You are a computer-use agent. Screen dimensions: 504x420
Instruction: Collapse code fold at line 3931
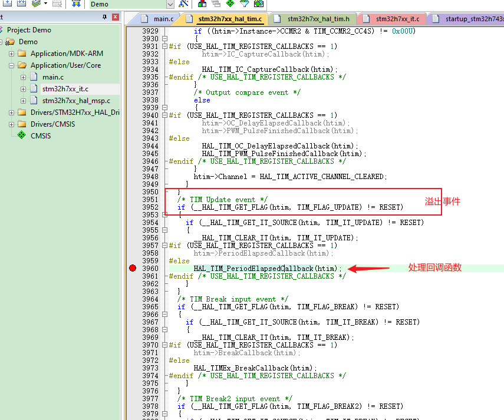[164, 46]
